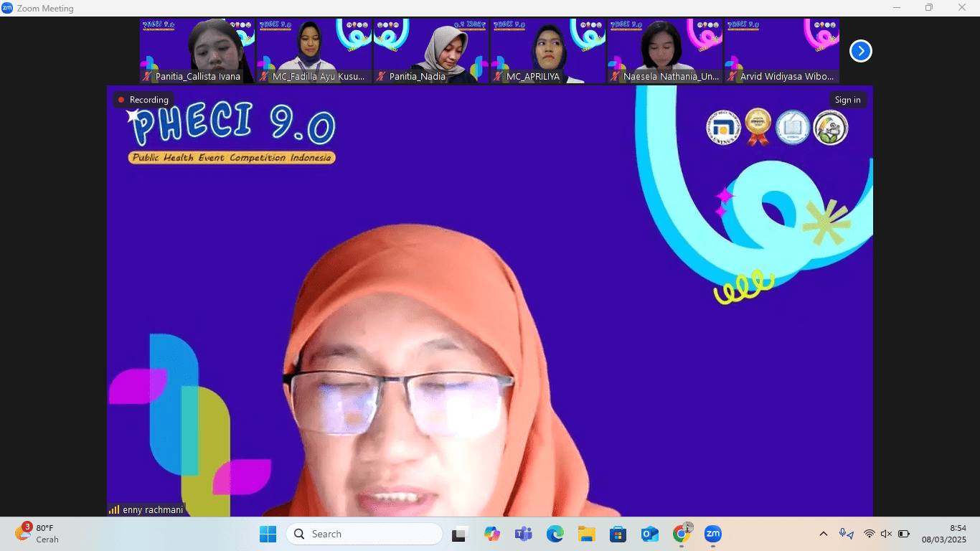Minimize the Zoom Meeting window
Image resolution: width=980 pixels, height=551 pixels.
pyautogui.click(x=896, y=8)
